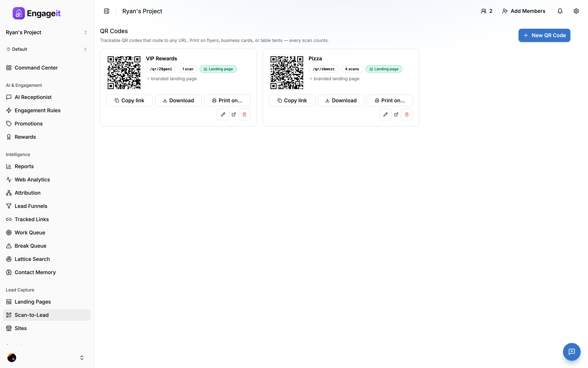Screen dimensions: 588x368
Task: Collapse the sidebar with the panel icon
Action: [106, 11]
